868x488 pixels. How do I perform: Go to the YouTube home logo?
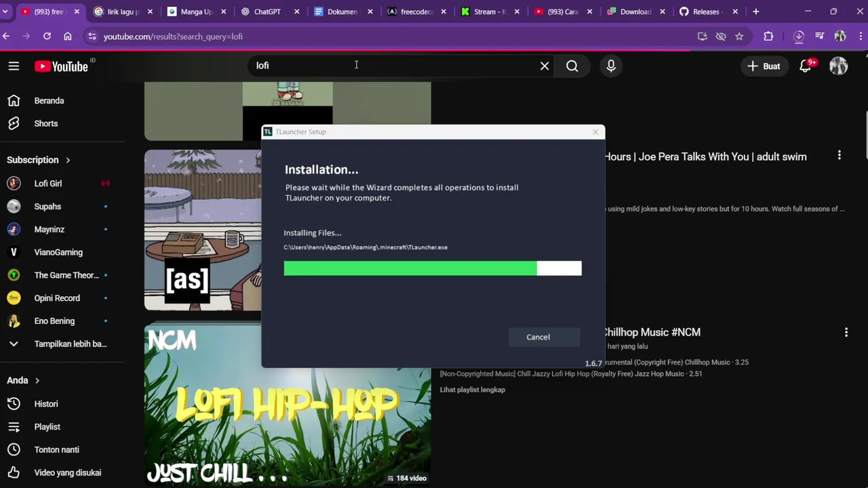tap(62, 66)
